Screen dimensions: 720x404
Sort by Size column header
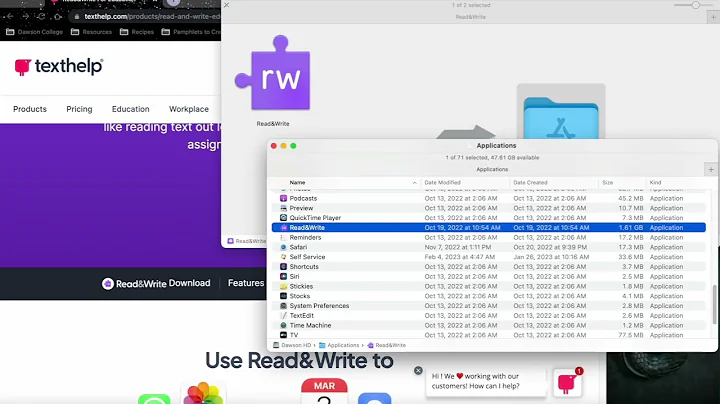tap(622, 183)
